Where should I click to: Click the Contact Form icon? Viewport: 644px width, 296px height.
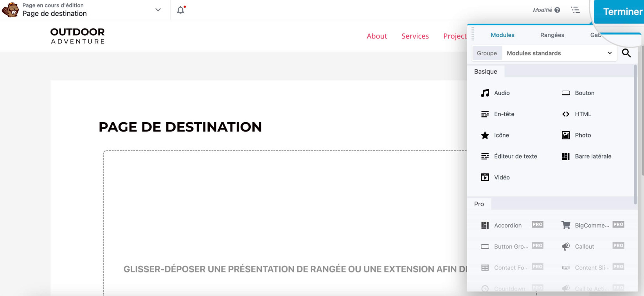[x=485, y=268]
